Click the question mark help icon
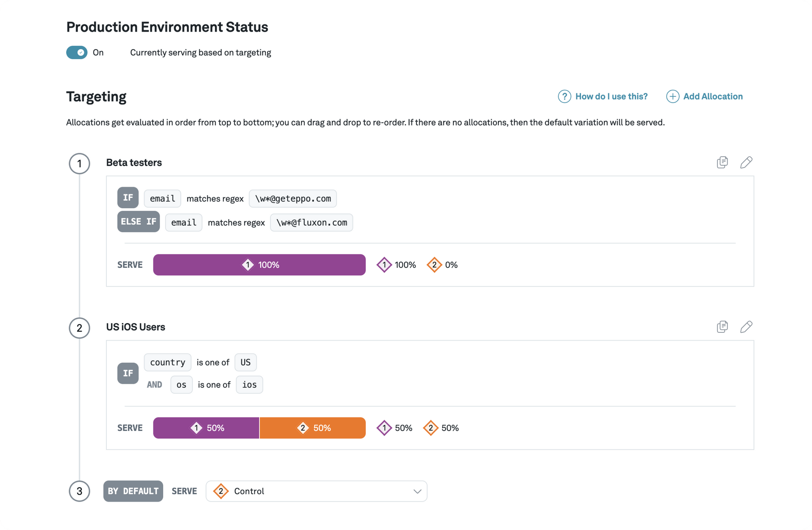This screenshot has height=530, width=812. 564,96
